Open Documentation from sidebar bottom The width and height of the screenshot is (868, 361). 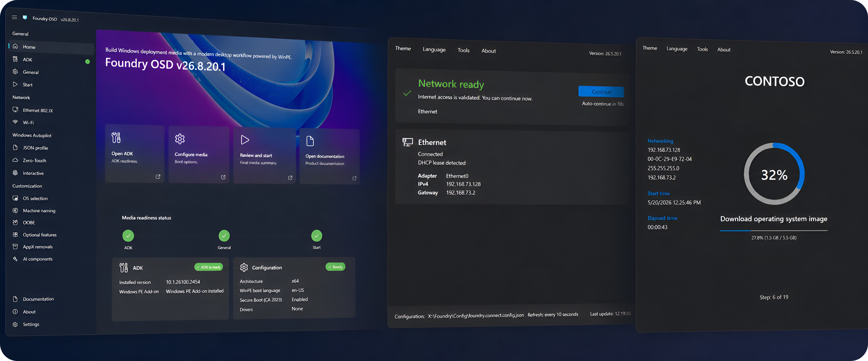pos(51,299)
